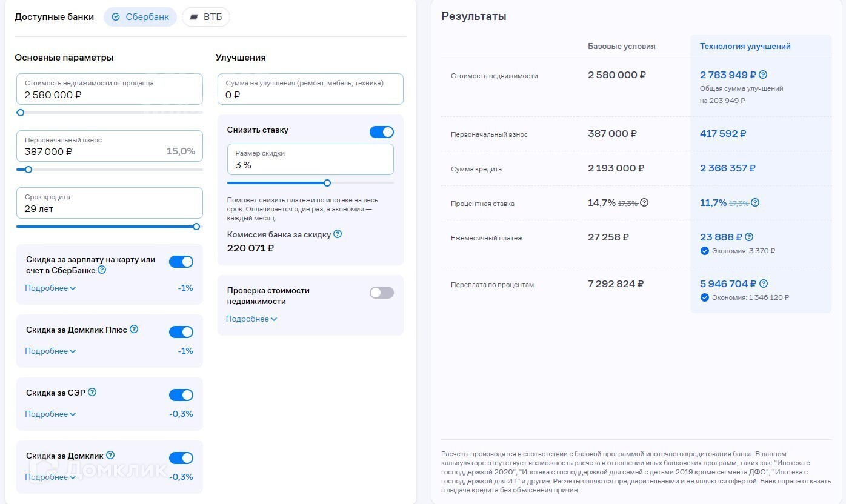846x504 pixels.
Task: Click help icon next to 2 783 949 ₽
Action: (763, 75)
